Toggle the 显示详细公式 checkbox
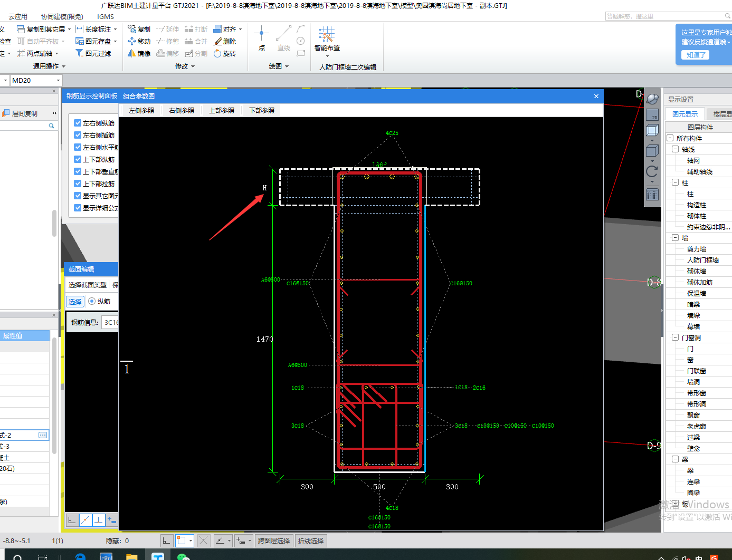This screenshot has width=732, height=560. (78, 208)
